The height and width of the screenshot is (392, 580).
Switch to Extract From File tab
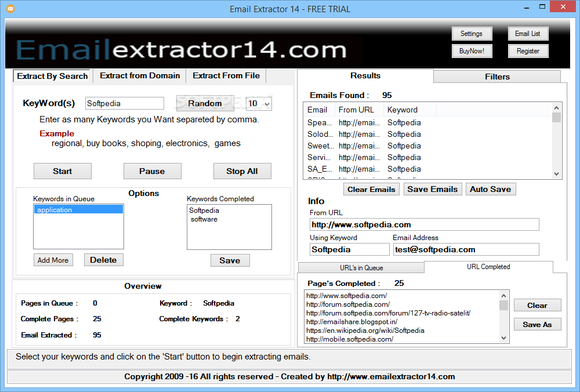pos(226,76)
